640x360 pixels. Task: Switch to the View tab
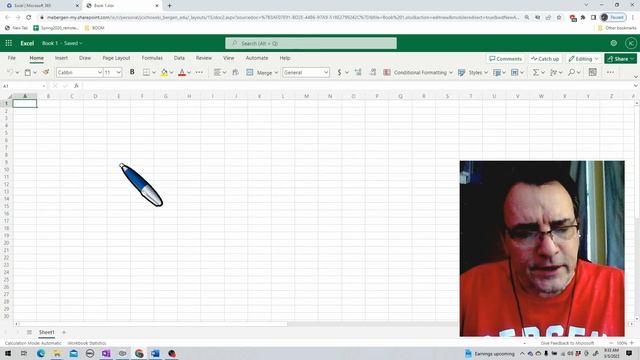point(229,58)
